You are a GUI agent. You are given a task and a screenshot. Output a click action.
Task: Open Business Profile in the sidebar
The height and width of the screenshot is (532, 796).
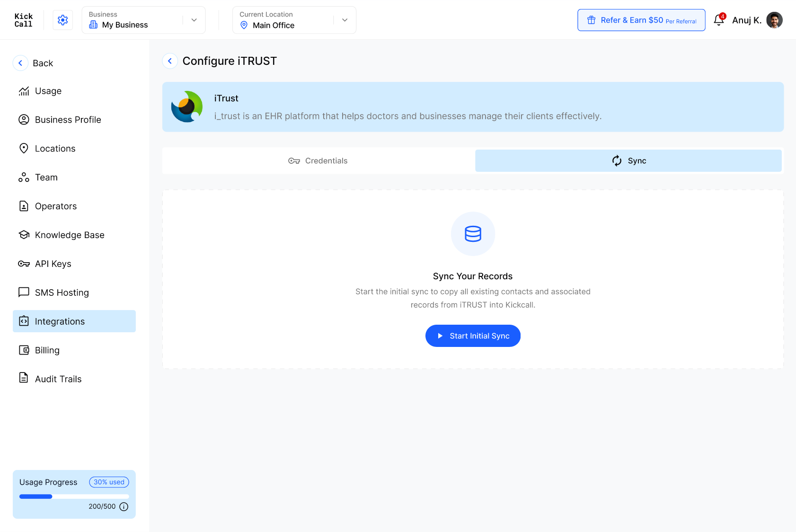coord(74,120)
